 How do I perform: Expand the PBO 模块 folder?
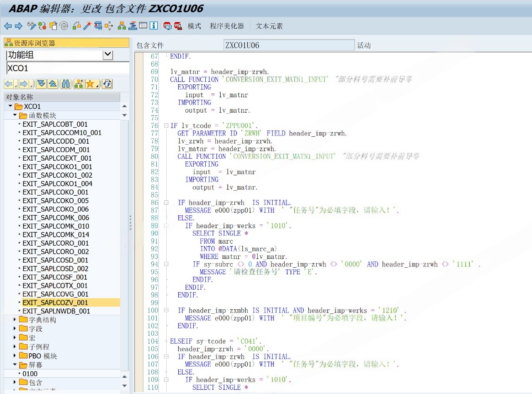point(15,356)
